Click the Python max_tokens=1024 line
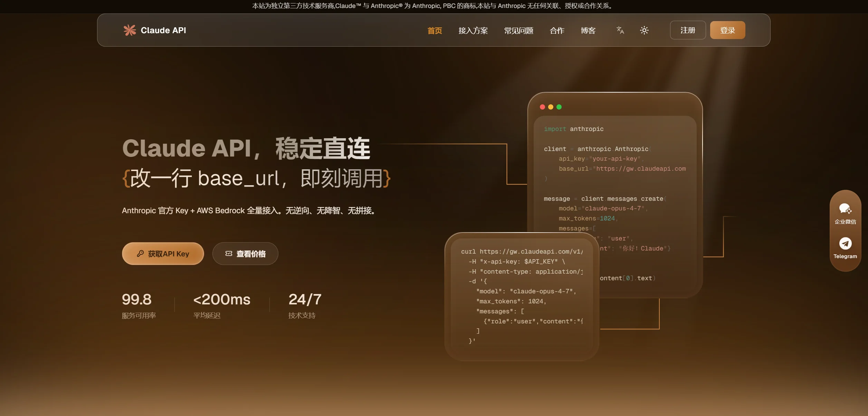The height and width of the screenshot is (416, 868). (588, 218)
